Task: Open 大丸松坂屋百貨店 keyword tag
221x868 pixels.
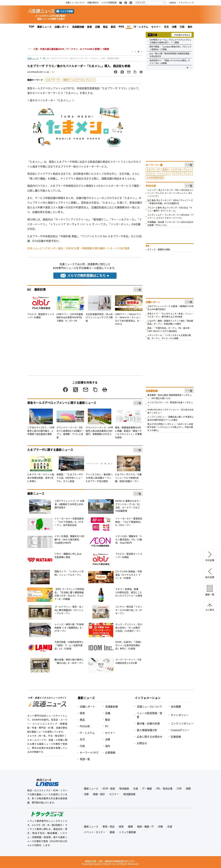Action: pyautogui.click(x=155, y=178)
